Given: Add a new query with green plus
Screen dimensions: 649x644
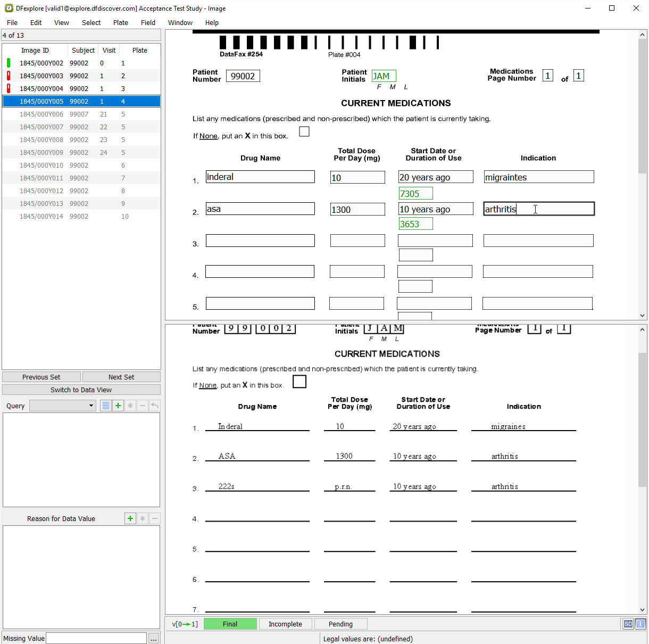Looking at the screenshot, I should tap(118, 406).
